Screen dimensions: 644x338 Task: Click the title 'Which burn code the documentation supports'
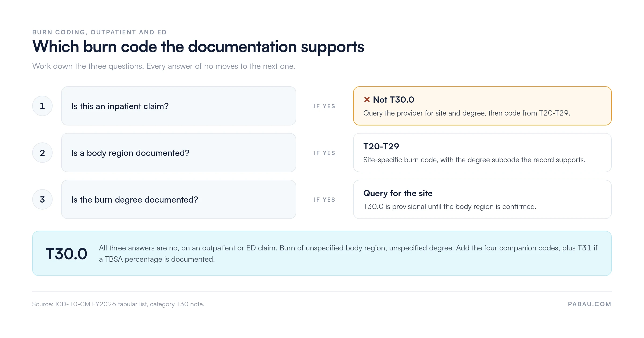pos(198,47)
